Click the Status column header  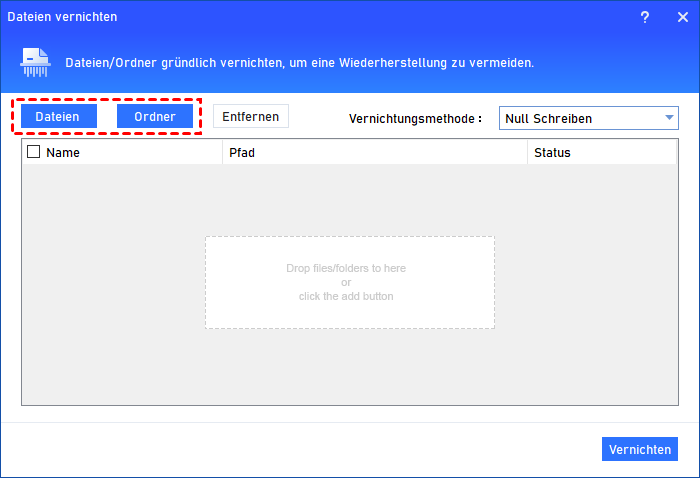(x=600, y=153)
